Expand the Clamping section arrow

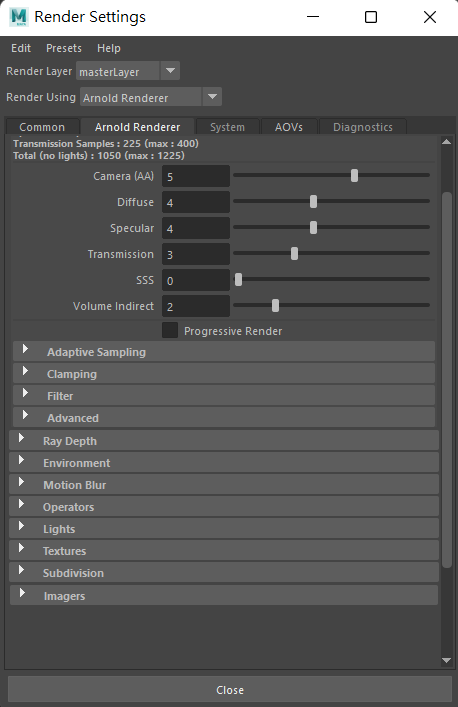(25, 371)
